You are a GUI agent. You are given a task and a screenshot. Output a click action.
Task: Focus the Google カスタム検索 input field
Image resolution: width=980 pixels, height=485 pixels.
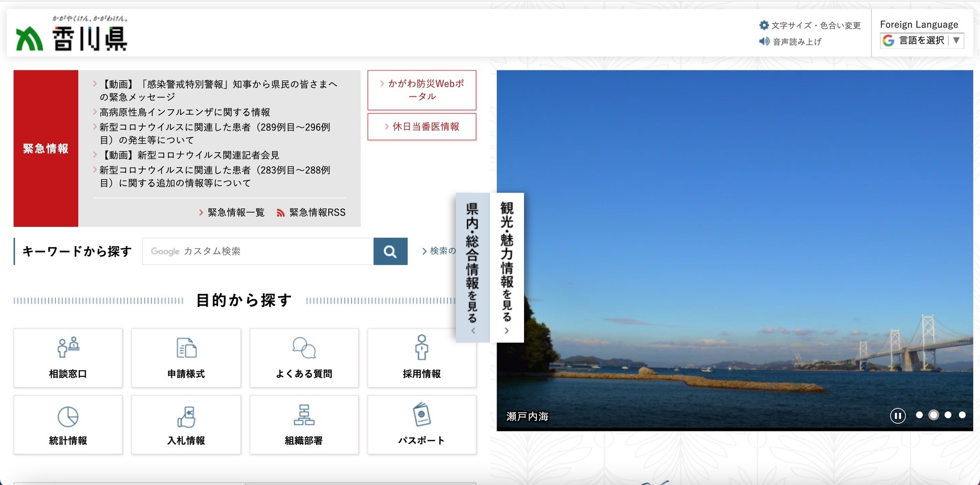click(x=258, y=251)
